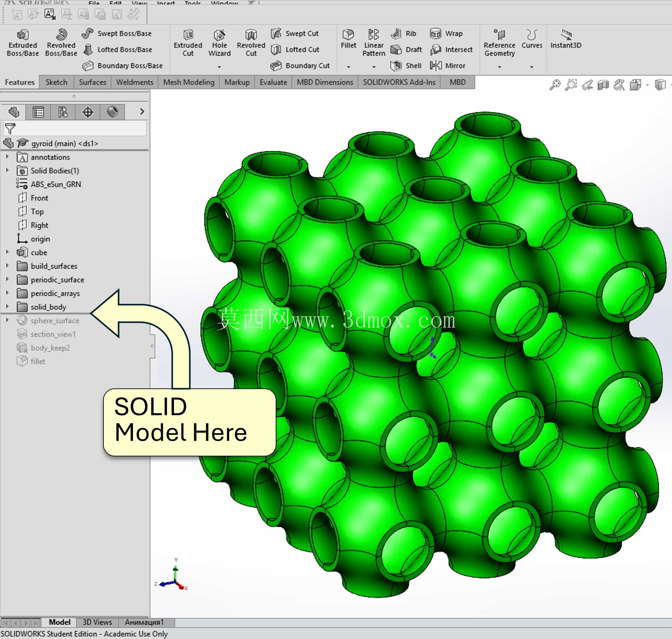
Task: Toggle the Section View icon
Action: 603,84
